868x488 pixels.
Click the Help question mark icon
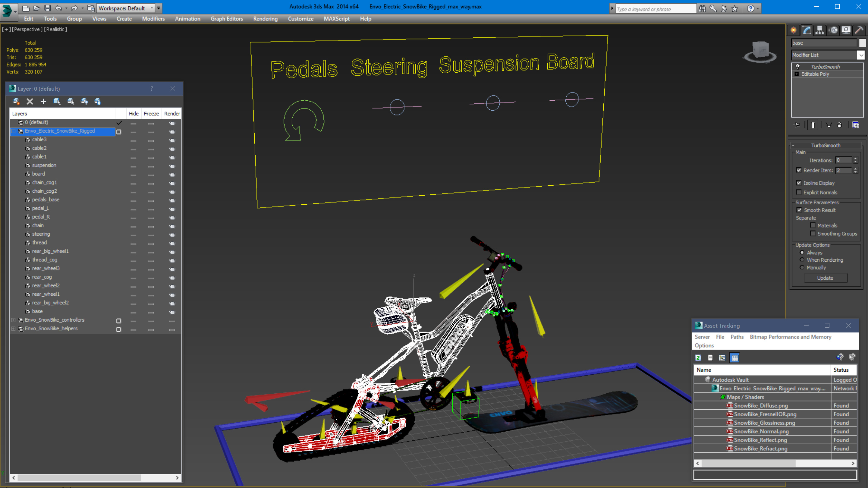[750, 9]
